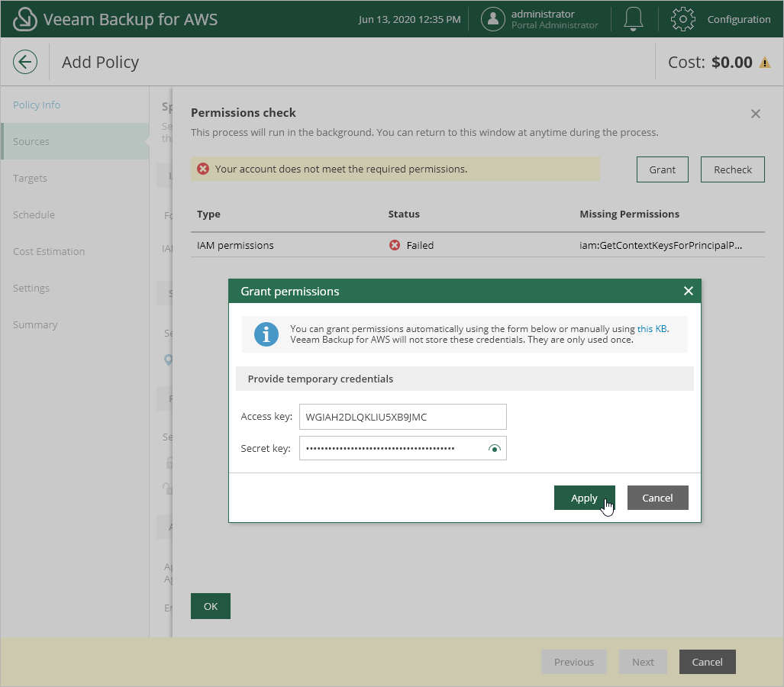The height and width of the screenshot is (687, 784).
Task: Click the Veeam Backup for AWS logo
Action: [24, 19]
